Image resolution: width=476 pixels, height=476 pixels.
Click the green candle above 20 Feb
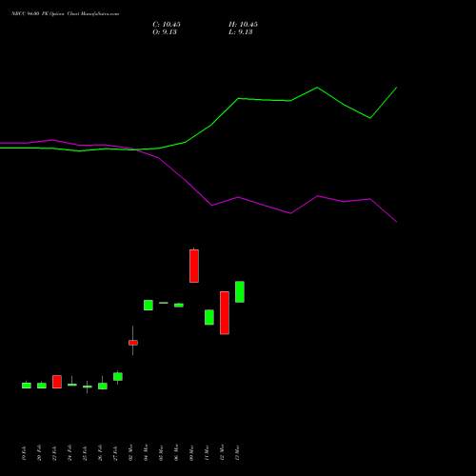pyautogui.click(x=42, y=386)
